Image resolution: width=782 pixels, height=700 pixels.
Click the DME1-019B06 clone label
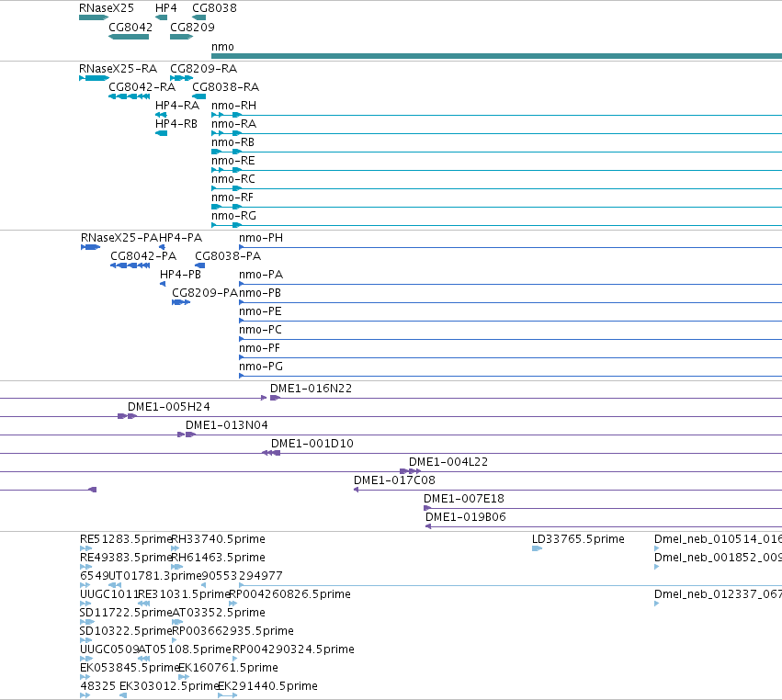(x=466, y=517)
